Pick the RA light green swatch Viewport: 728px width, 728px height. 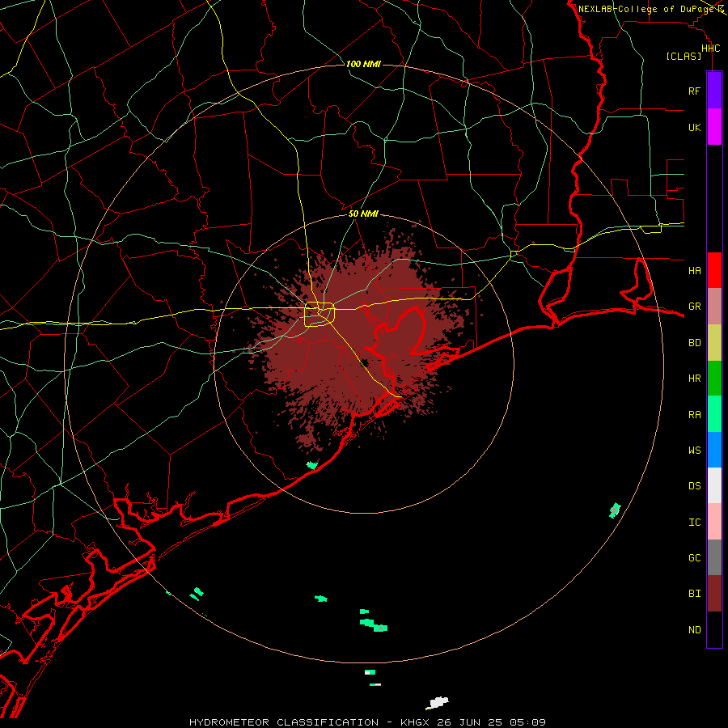point(714,414)
